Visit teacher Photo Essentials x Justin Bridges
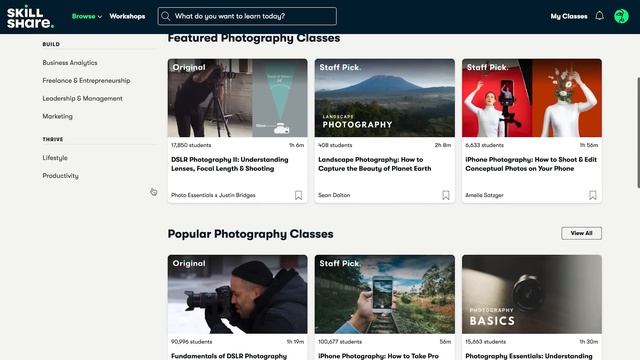640x360 pixels. (213, 195)
